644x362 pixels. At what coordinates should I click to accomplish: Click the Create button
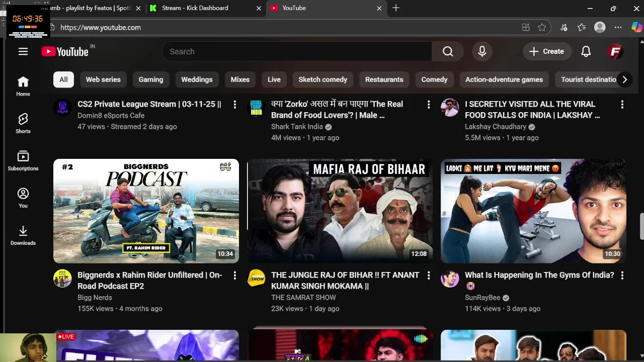(x=546, y=51)
